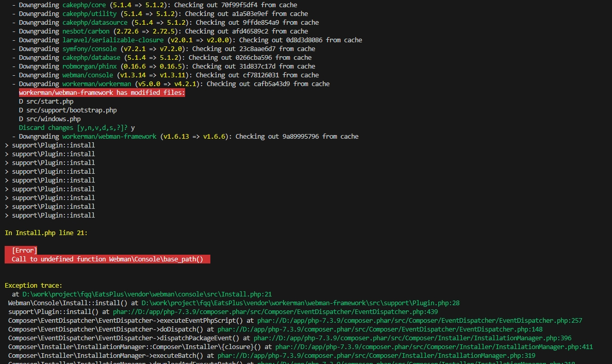Select the src/windows.php modified file entry

coord(49,119)
